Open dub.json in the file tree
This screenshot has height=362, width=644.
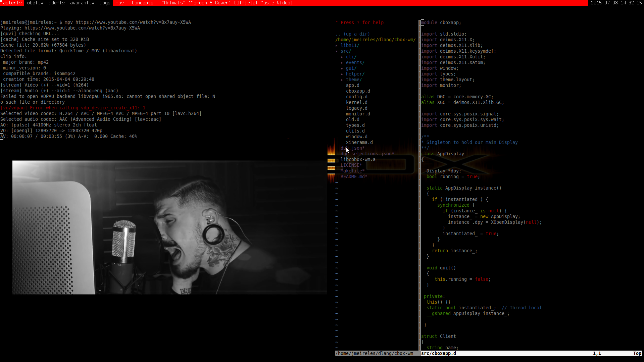click(x=353, y=148)
